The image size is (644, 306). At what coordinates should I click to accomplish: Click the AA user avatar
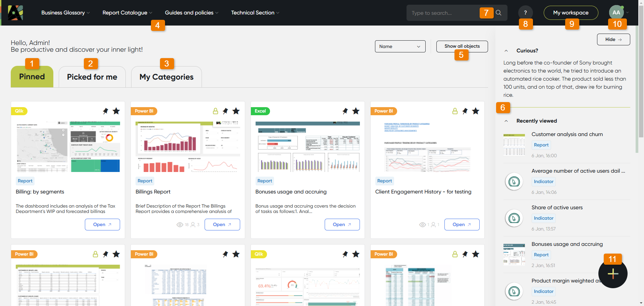click(616, 12)
